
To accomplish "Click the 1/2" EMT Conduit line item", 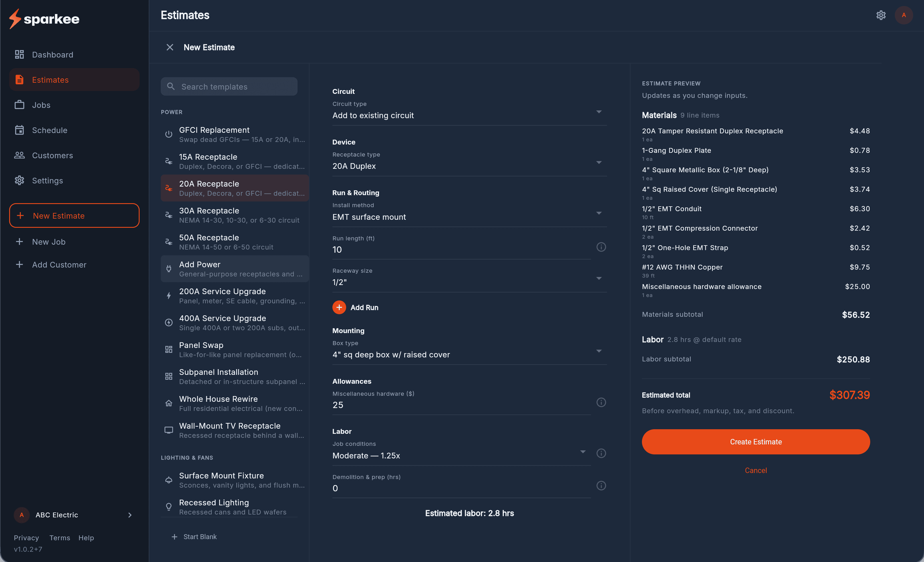I will point(756,212).
